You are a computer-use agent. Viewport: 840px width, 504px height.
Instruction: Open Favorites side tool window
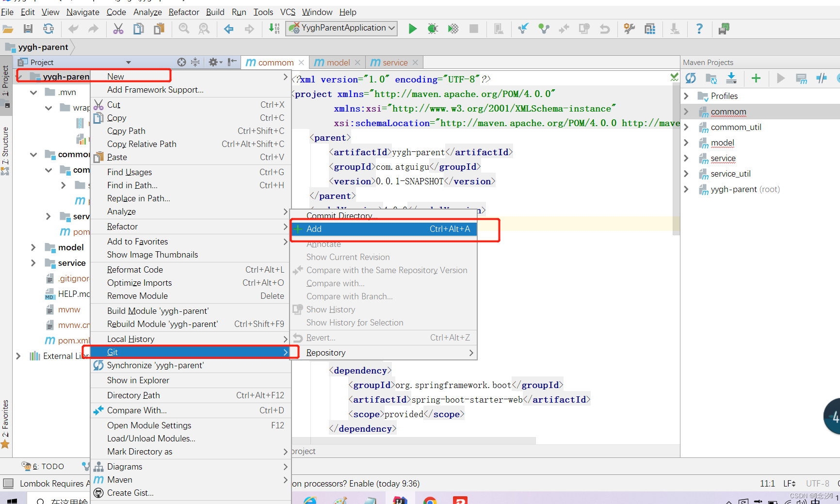(5, 423)
